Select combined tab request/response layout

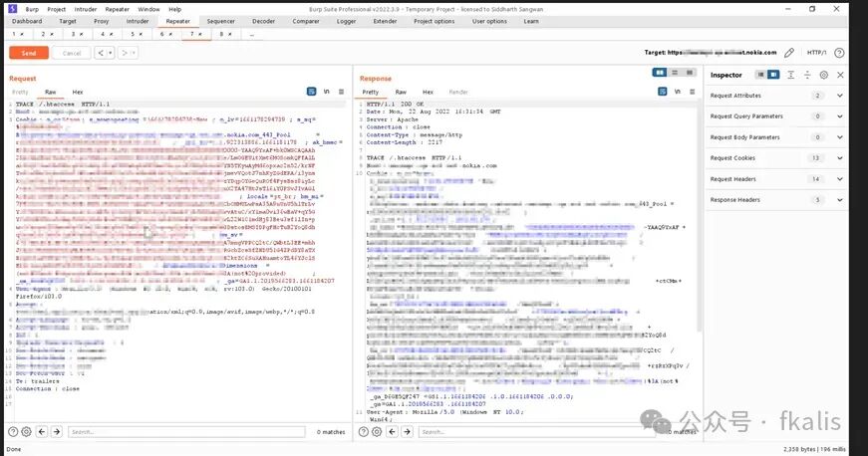click(x=690, y=73)
